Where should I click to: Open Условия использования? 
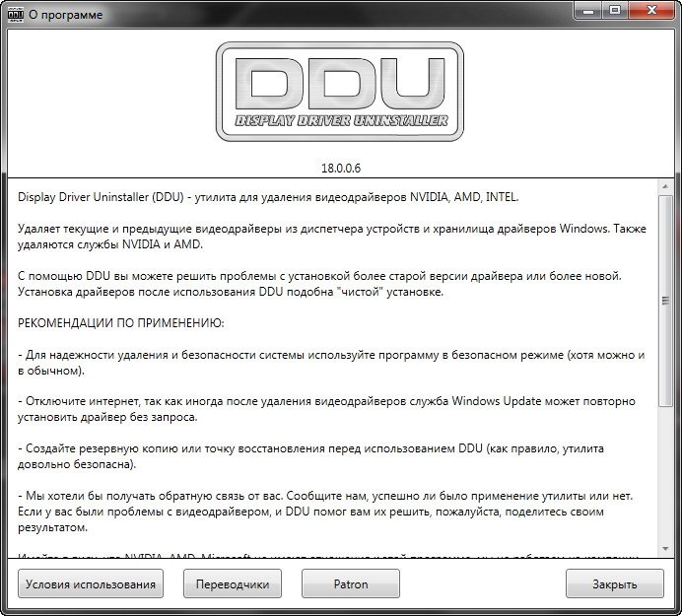91,583
